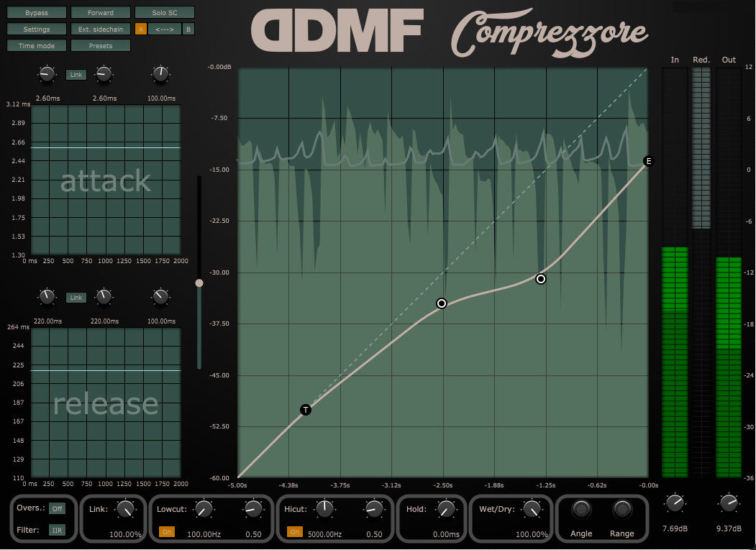
Task: Click the Hold knob
Action: tap(446, 510)
